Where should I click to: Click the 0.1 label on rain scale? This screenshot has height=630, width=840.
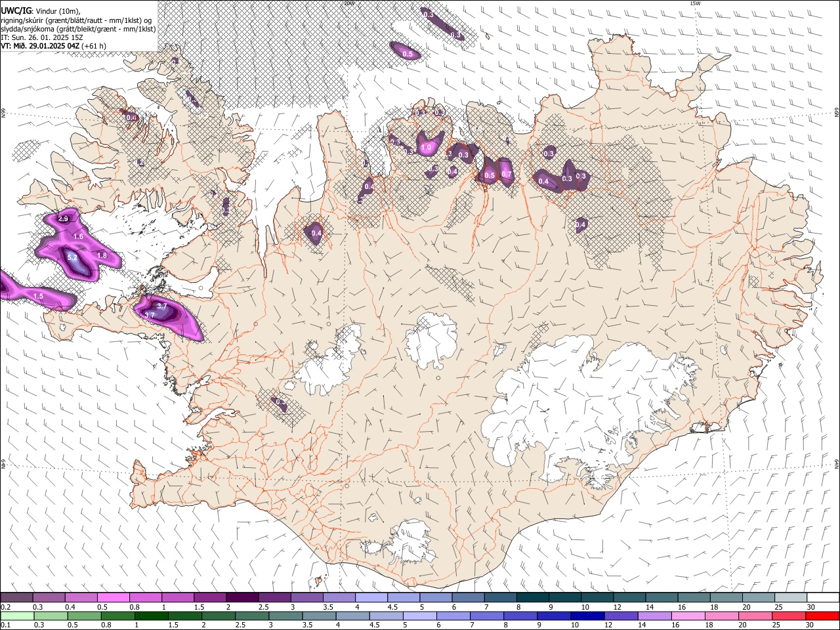coord(5,625)
